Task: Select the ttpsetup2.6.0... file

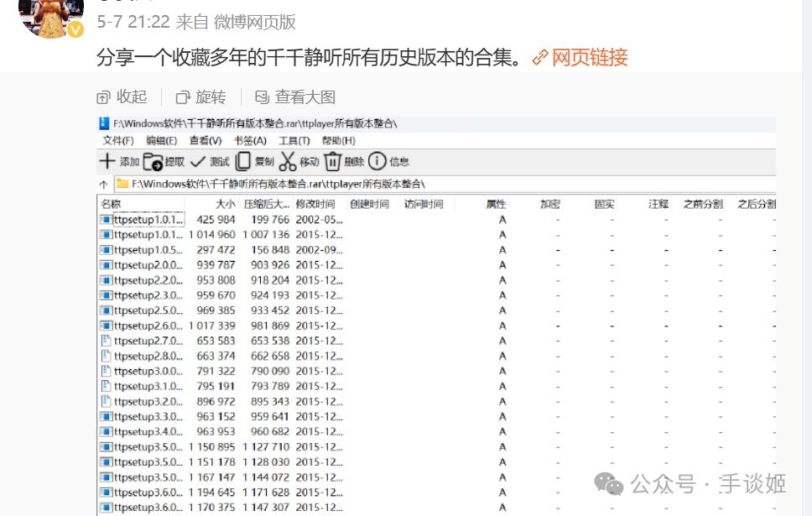Action: click(148, 326)
